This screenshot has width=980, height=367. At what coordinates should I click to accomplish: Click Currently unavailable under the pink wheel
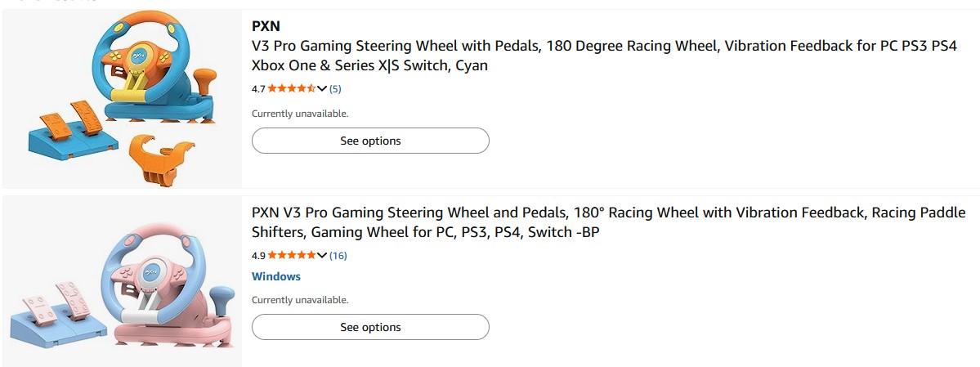[x=300, y=300]
